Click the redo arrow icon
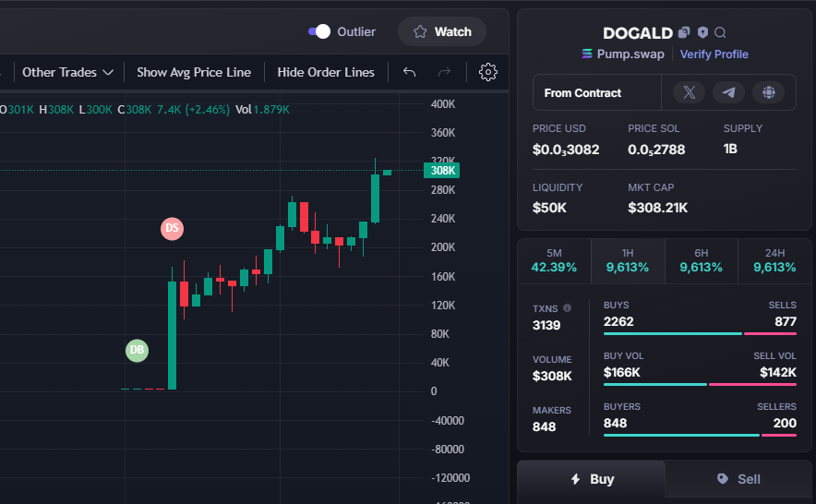Screen dimensions: 816x504 point(444,72)
